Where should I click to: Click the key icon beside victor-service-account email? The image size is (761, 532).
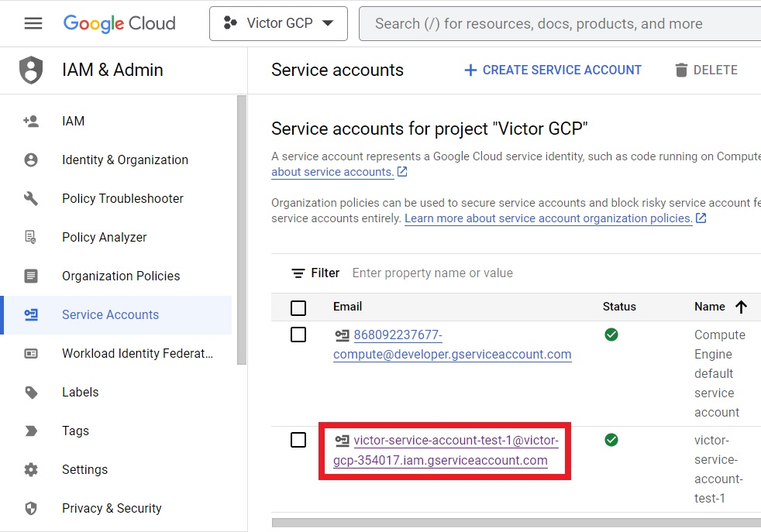coord(343,440)
